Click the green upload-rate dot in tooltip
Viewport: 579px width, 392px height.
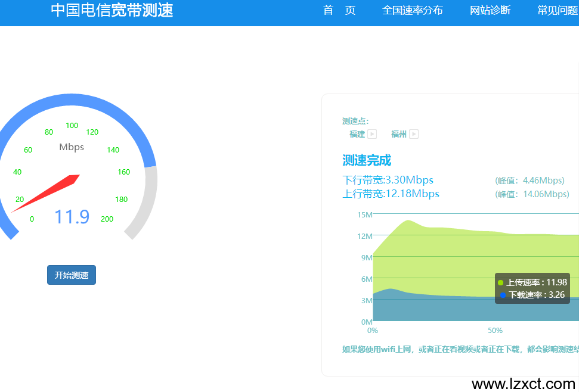click(500, 283)
